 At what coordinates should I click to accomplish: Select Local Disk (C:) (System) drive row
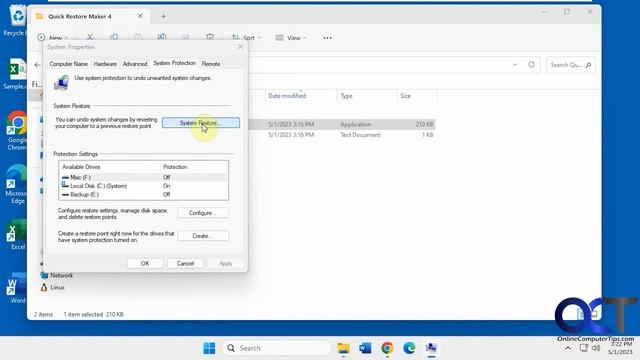tap(144, 186)
